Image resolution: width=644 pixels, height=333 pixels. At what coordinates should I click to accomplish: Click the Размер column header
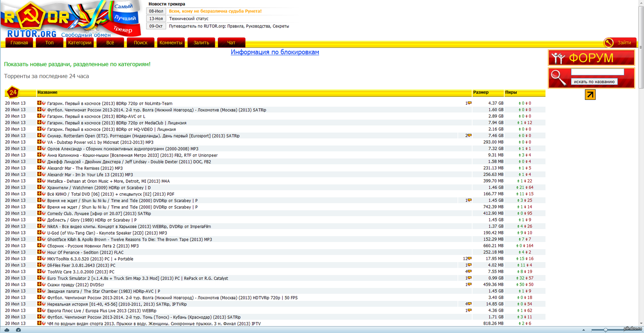[x=481, y=92]
